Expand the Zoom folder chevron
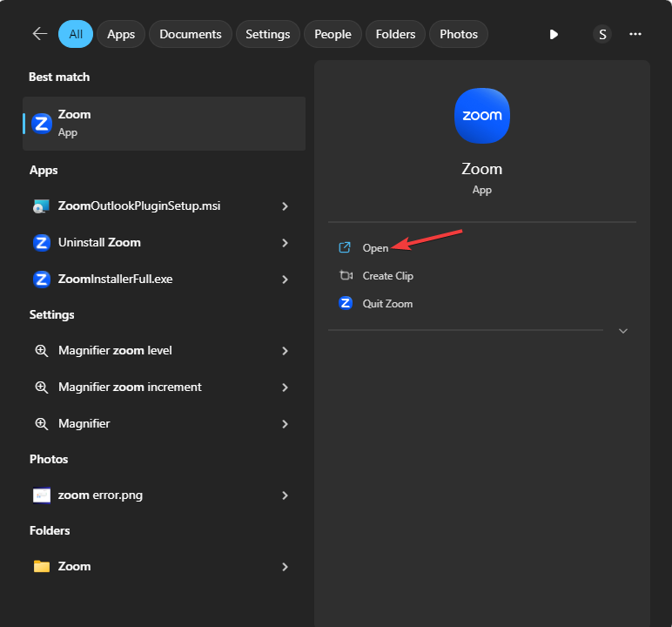This screenshot has height=627, width=672. tap(285, 567)
